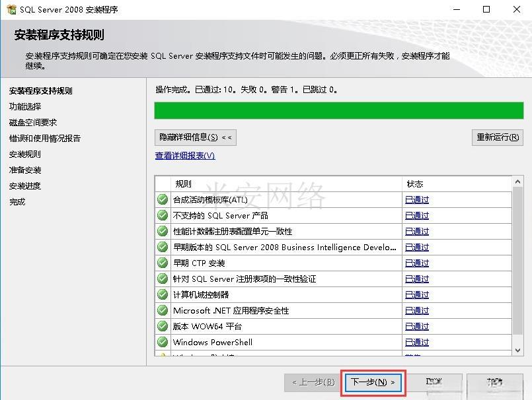Open 已通过 link for 不支持的 SQL Server 产品

pos(417,216)
